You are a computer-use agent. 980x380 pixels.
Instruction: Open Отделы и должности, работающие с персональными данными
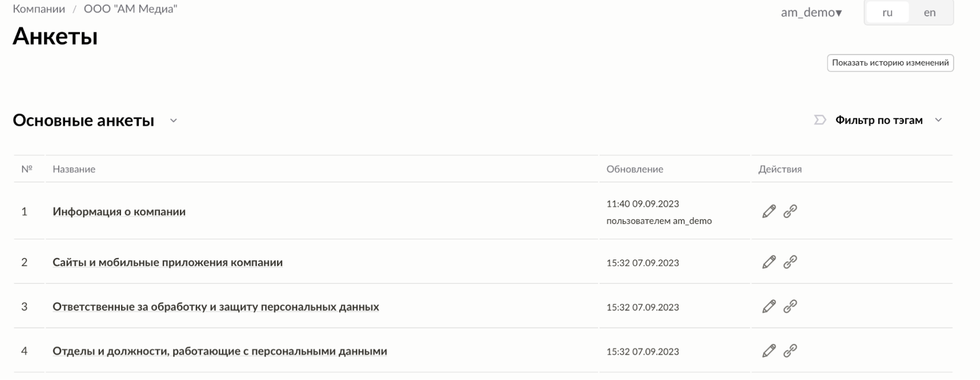[x=220, y=351]
